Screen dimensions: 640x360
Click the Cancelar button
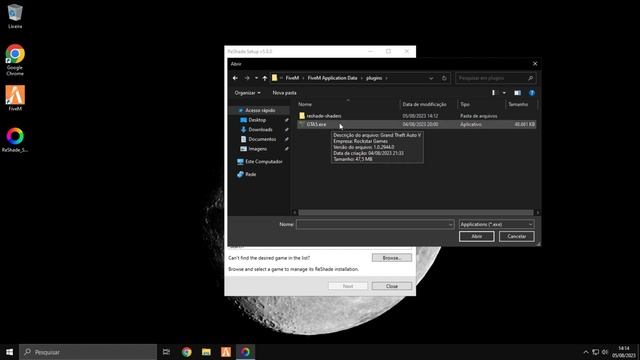coord(516,236)
